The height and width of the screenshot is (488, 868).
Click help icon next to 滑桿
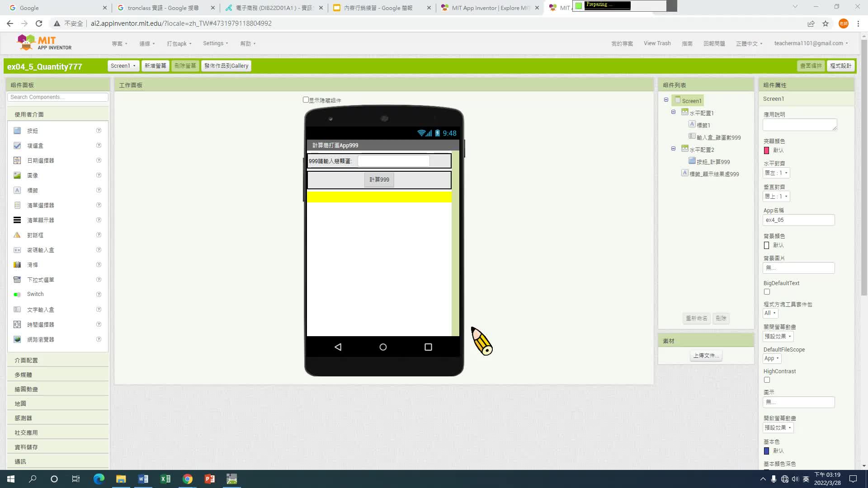tap(99, 265)
